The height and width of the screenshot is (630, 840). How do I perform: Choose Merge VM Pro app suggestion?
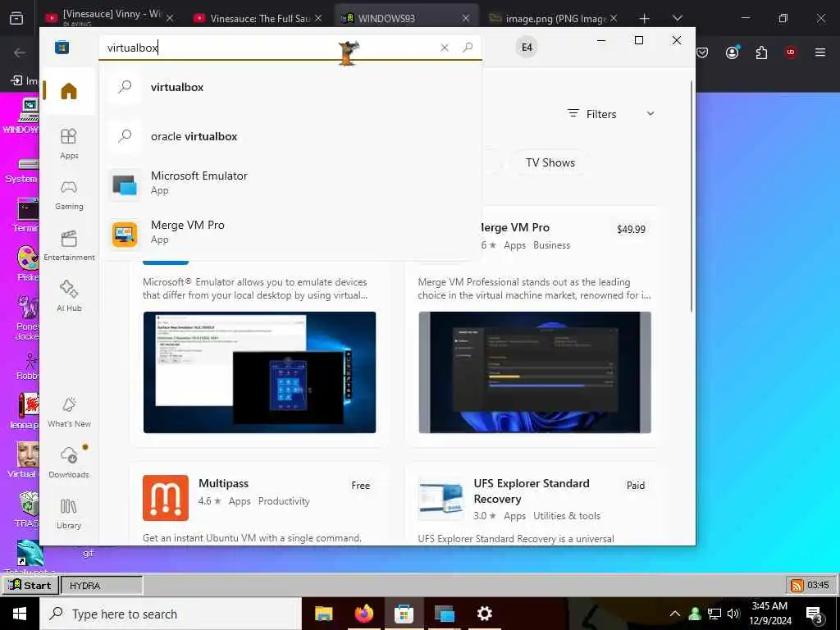[290, 232]
